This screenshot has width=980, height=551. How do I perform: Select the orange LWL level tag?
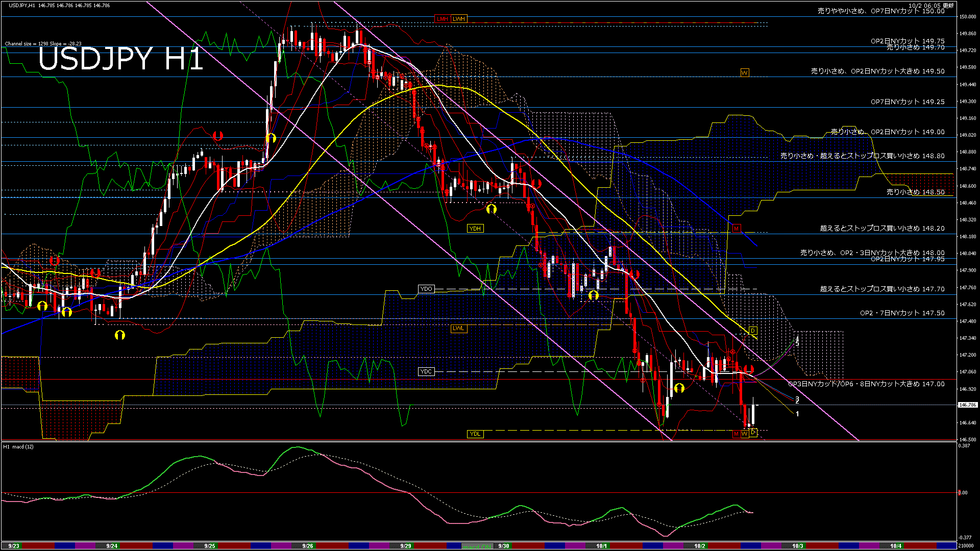coord(459,329)
